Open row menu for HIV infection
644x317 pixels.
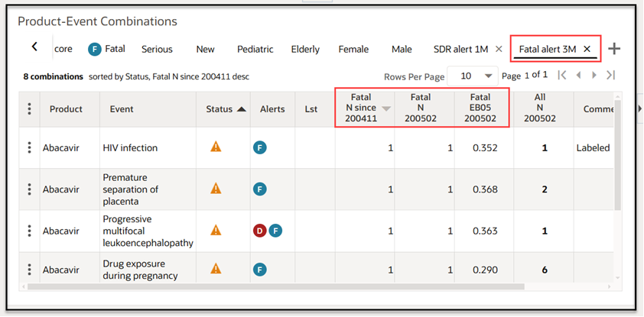29,147
